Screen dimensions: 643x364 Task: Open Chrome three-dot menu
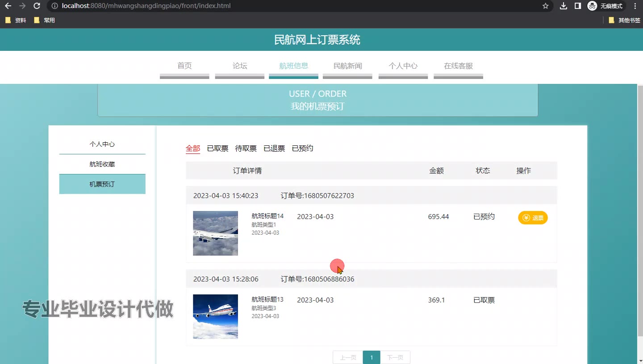pyautogui.click(x=635, y=6)
